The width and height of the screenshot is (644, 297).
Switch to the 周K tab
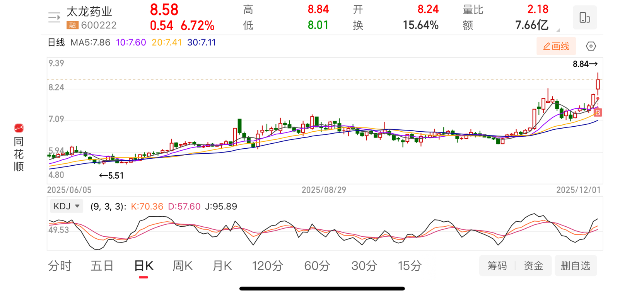pos(182,266)
